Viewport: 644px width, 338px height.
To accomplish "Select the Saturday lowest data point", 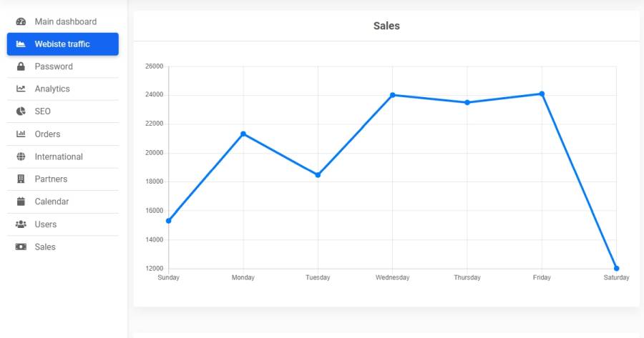I will pyautogui.click(x=616, y=268).
